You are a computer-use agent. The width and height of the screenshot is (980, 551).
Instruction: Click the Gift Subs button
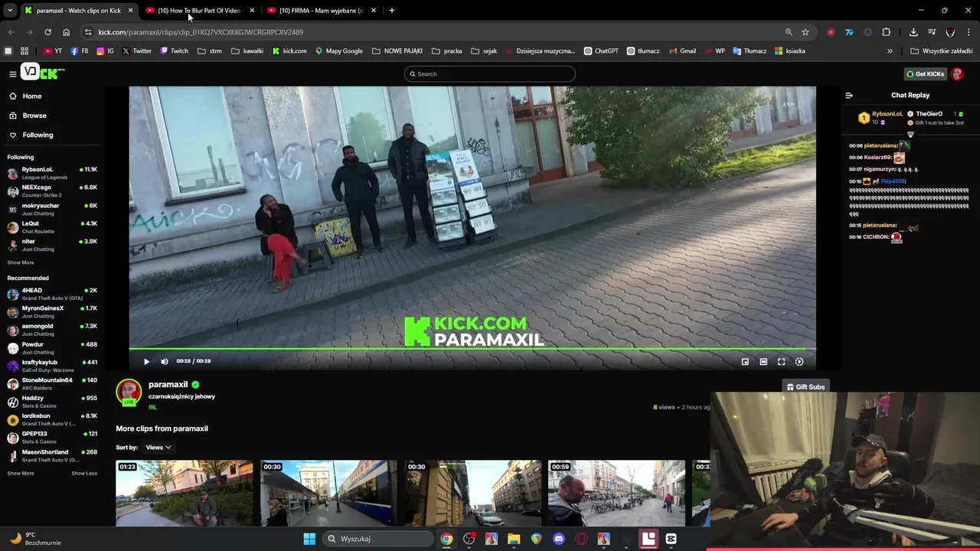pos(805,386)
